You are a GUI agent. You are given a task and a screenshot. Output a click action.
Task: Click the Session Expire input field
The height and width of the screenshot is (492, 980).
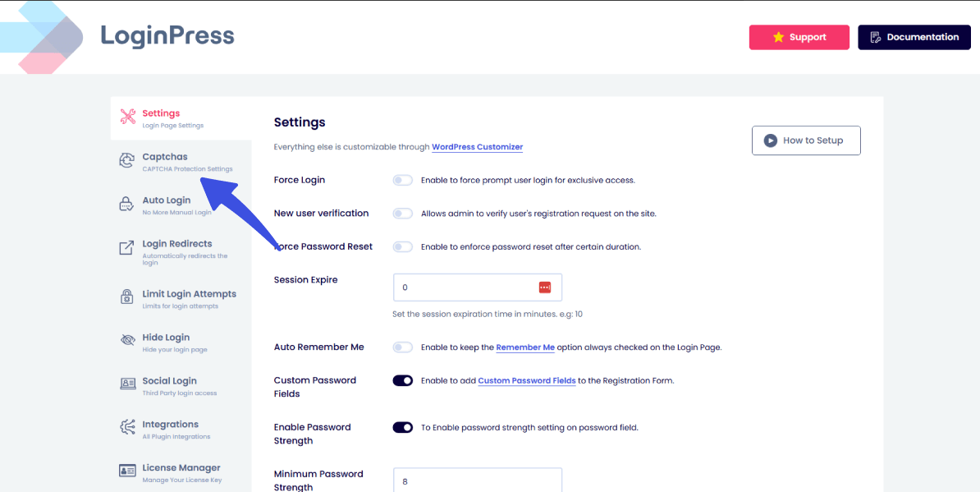(478, 287)
